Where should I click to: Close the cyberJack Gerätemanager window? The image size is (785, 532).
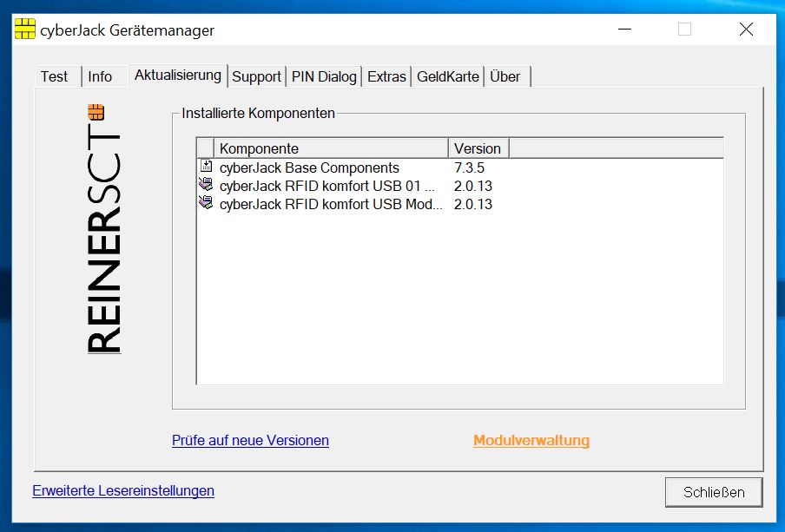click(x=746, y=29)
